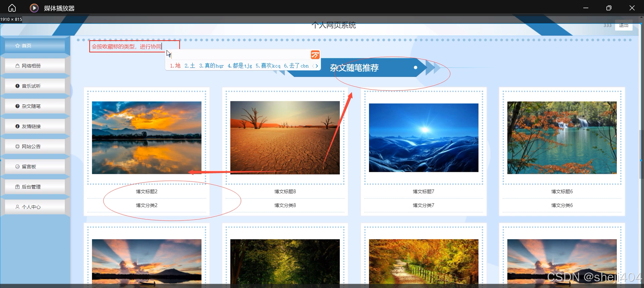Click the 个人网页系统 page title
The height and width of the screenshot is (288, 644).
point(334,25)
